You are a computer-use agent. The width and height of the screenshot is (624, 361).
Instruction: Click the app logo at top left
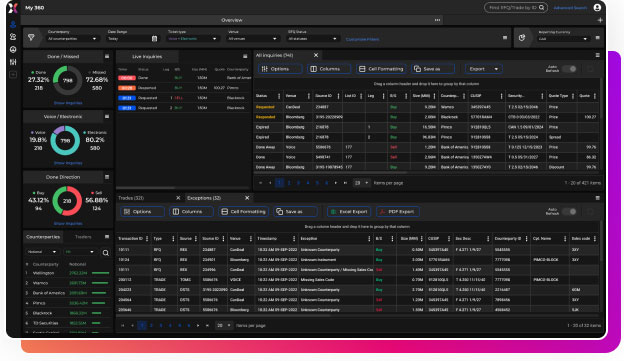(x=13, y=8)
